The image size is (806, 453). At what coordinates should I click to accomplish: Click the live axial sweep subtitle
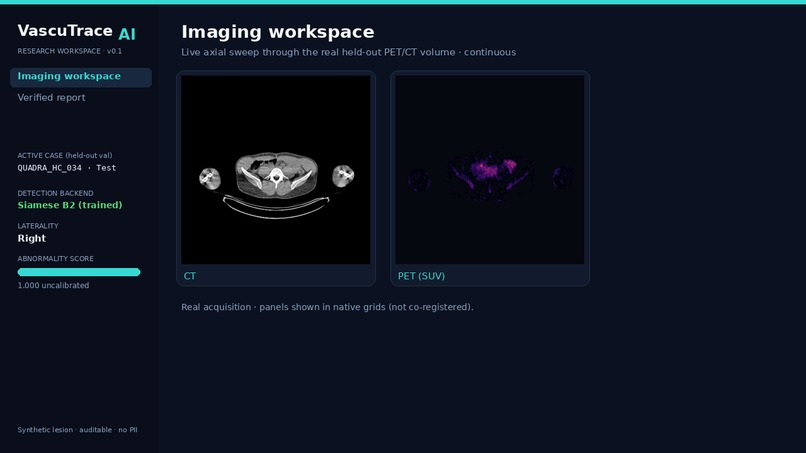click(349, 52)
